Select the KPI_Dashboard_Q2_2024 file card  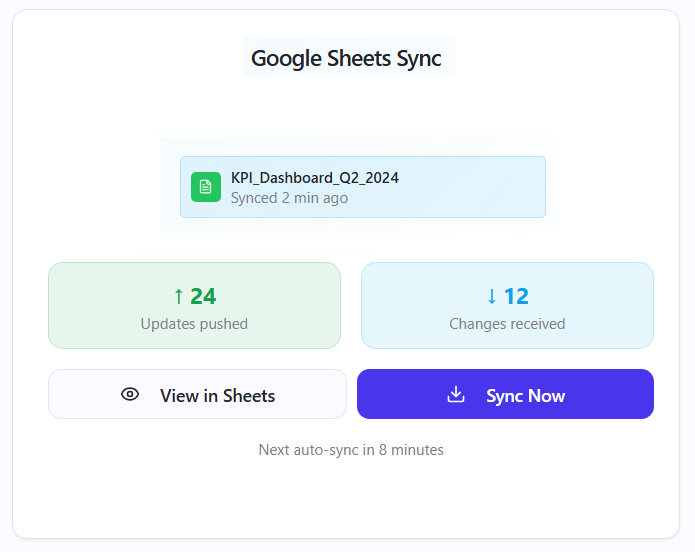[363, 187]
